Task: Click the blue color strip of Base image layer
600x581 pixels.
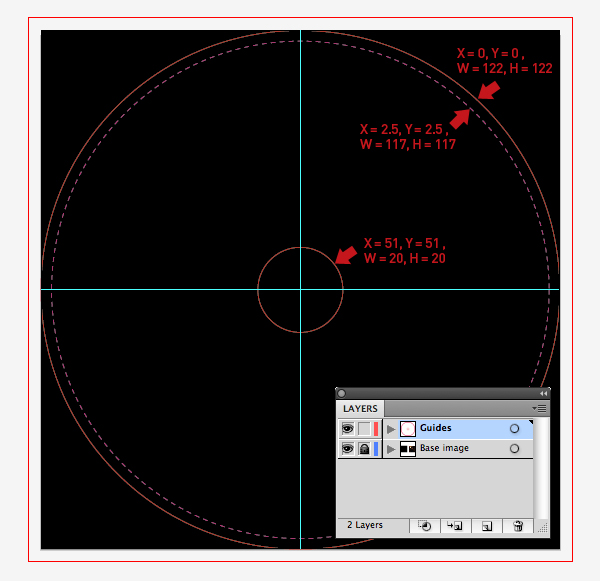Action: [376, 449]
